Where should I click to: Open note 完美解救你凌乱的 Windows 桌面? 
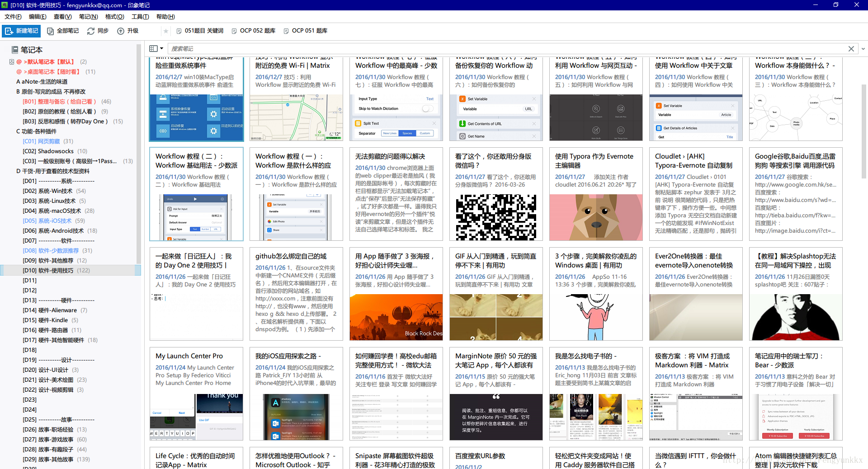(x=596, y=294)
